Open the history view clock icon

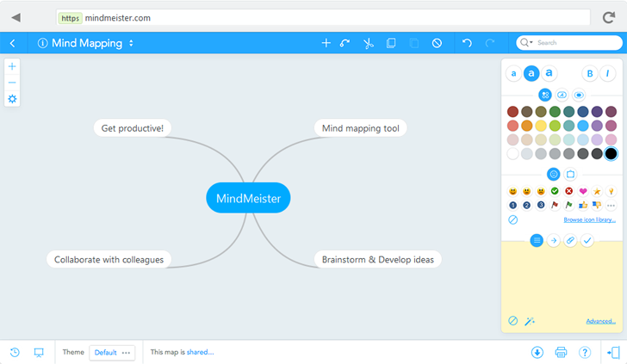15,352
